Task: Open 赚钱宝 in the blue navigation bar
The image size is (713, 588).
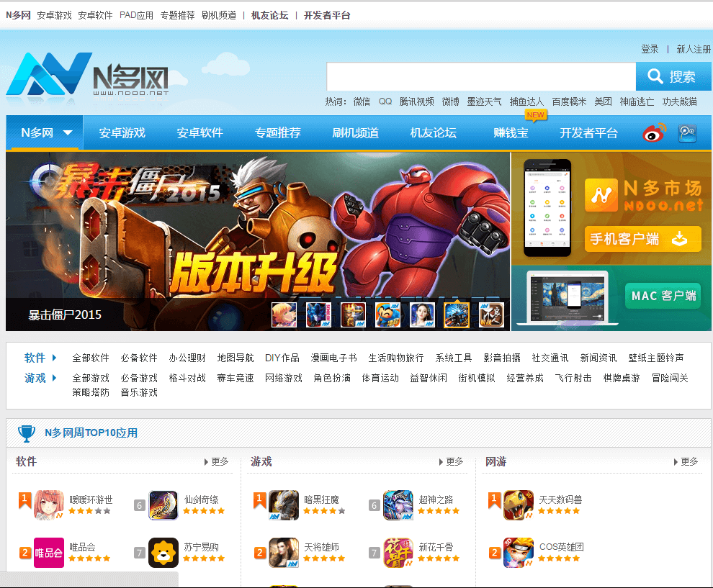Action: tap(511, 132)
